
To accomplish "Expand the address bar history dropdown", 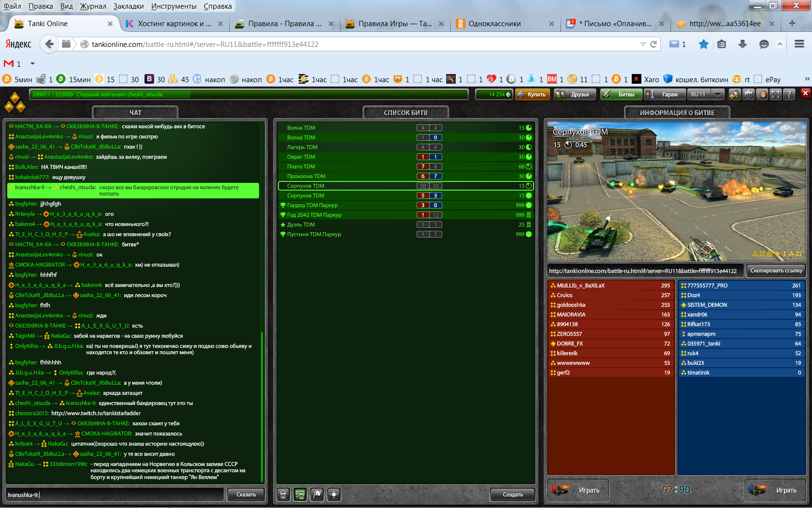I will pyautogui.click(x=643, y=44).
